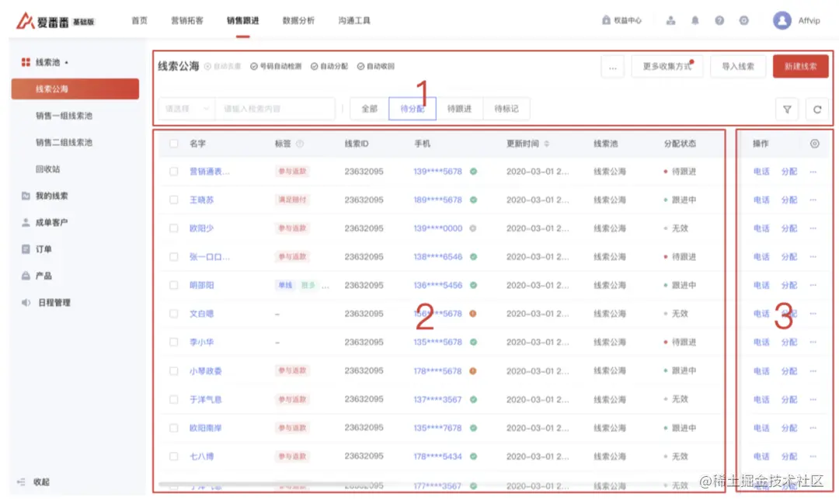The height and width of the screenshot is (504, 839).
Task: Check the checkbox for 王晓苏 row
Action: [173, 200]
